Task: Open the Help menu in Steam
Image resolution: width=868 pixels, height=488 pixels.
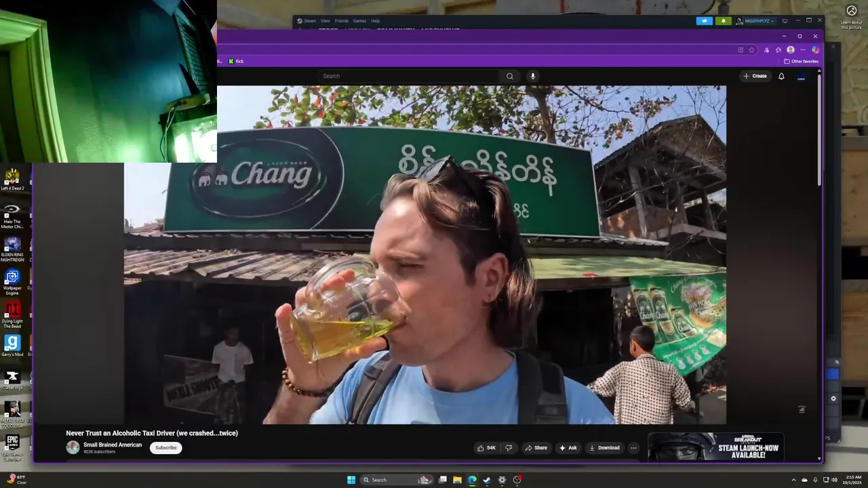Action: [x=375, y=21]
